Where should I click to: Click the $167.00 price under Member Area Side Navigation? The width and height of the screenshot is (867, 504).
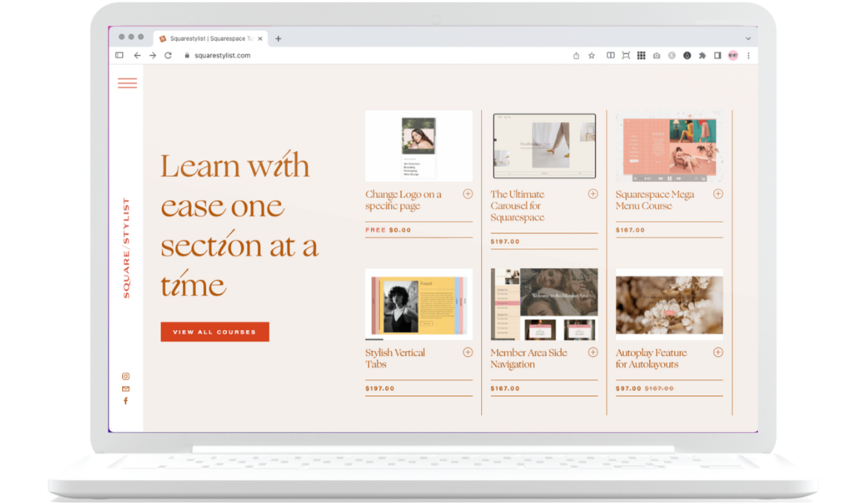[x=505, y=388]
